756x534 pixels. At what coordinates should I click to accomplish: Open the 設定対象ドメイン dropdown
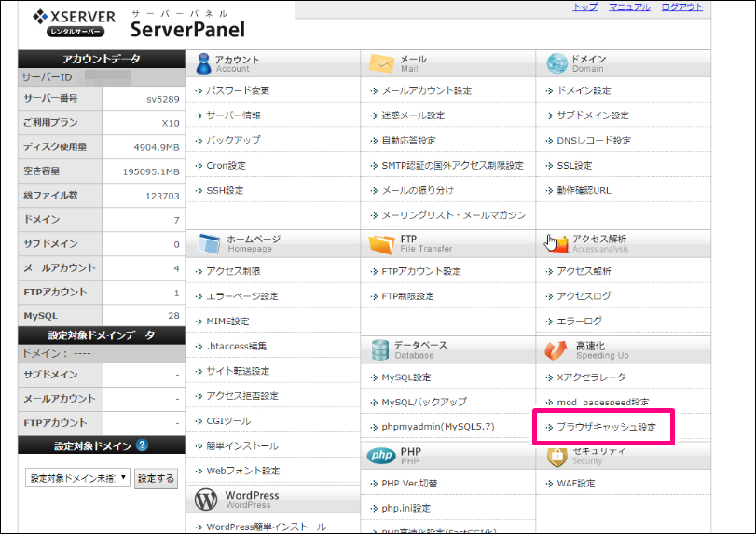(77, 478)
